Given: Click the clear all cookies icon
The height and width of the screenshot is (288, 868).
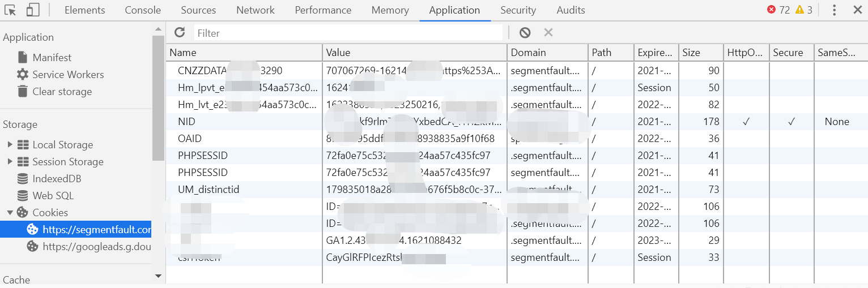Looking at the screenshot, I should coord(525,32).
